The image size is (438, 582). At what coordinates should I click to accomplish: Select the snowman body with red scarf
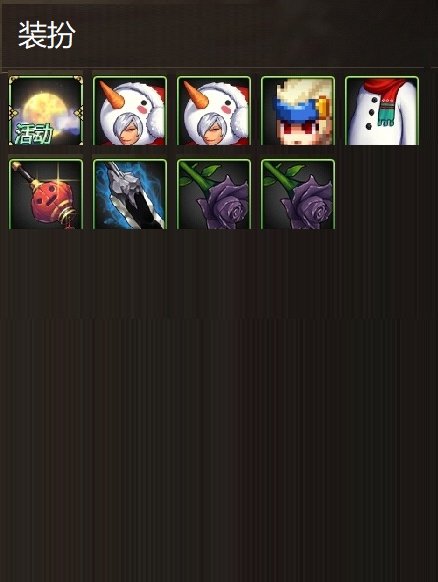pyautogui.click(x=382, y=111)
